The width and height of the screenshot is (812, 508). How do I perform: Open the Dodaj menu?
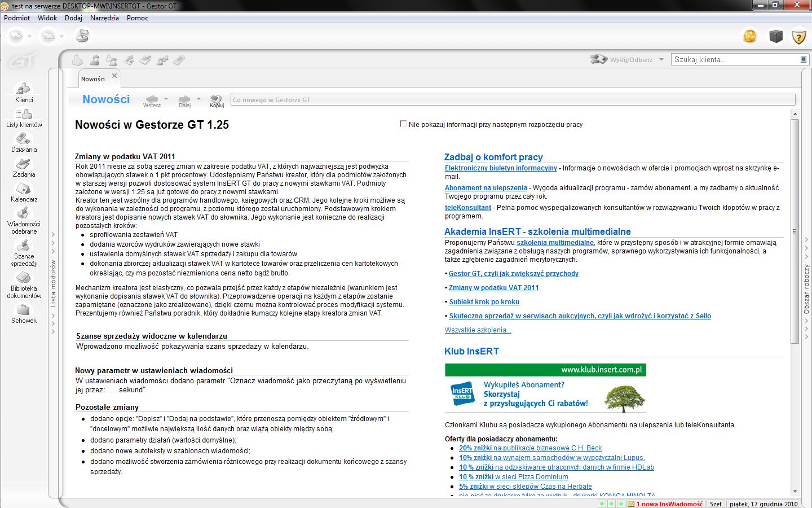coord(73,18)
